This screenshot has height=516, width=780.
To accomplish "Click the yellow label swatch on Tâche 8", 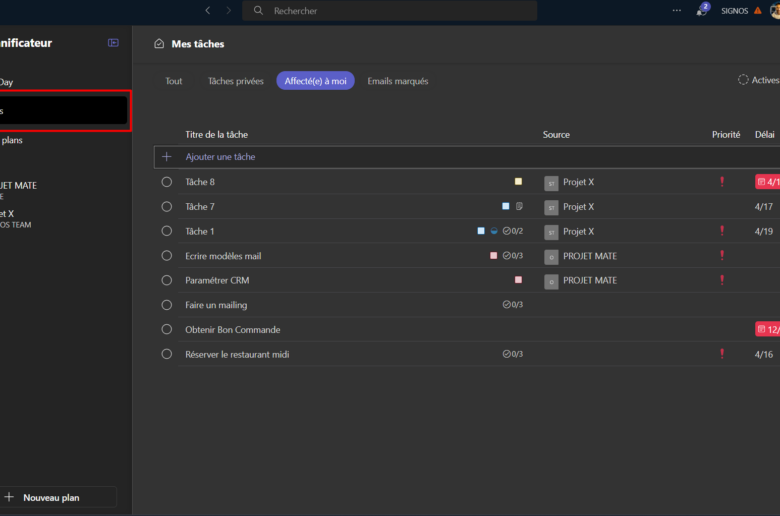I will [x=518, y=182].
